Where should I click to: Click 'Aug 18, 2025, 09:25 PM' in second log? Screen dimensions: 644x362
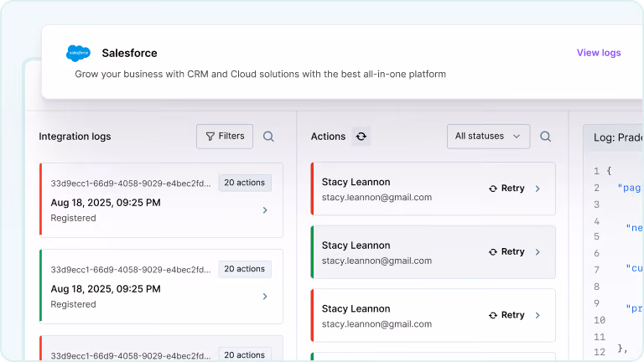point(106,289)
